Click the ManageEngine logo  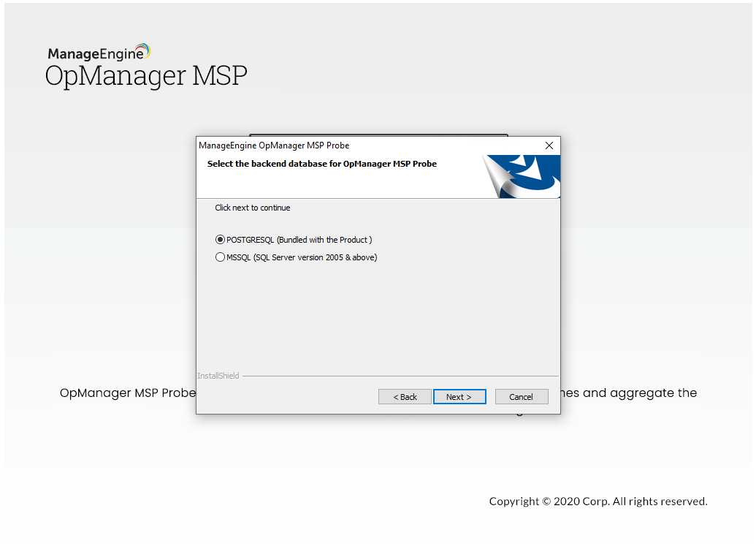pos(99,51)
